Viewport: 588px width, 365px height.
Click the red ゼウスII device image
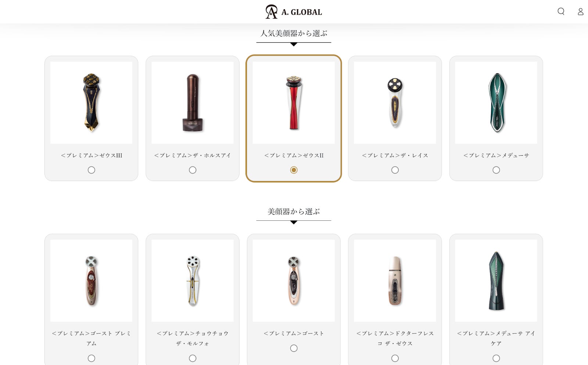point(294,103)
